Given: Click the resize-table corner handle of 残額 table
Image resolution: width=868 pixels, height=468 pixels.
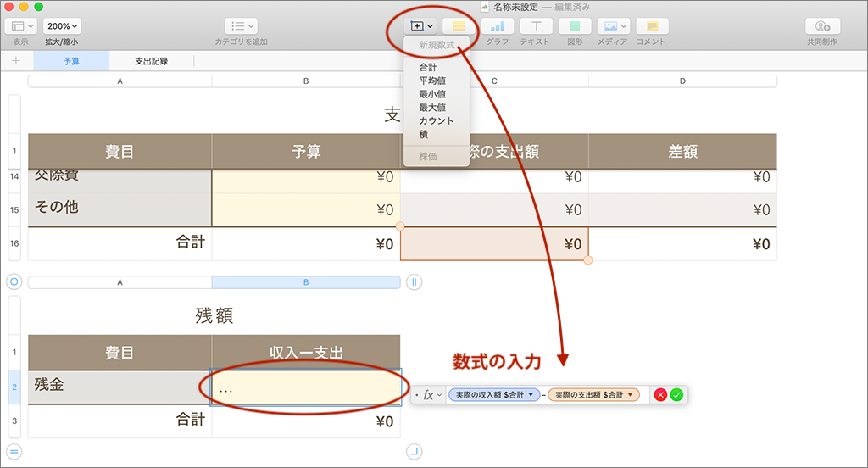Looking at the screenshot, I should [x=414, y=452].
